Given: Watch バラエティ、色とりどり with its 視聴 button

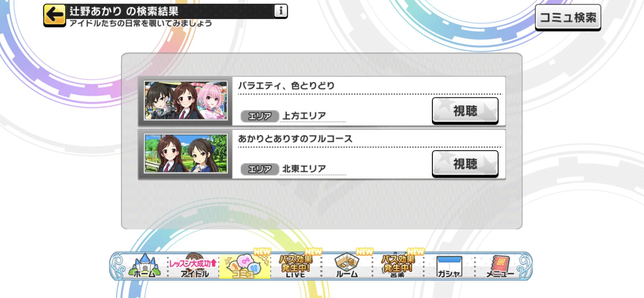Looking at the screenshot, I should coord(465,111).
